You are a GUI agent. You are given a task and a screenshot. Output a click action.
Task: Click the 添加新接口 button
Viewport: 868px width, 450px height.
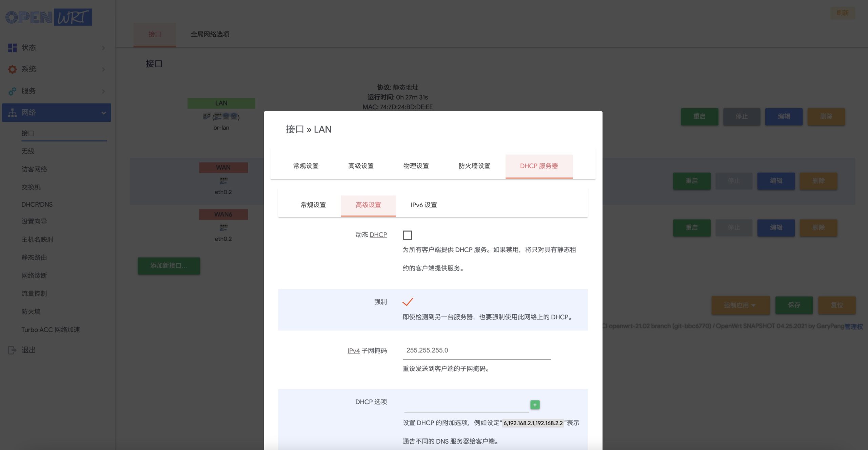[x=169, y=266]
